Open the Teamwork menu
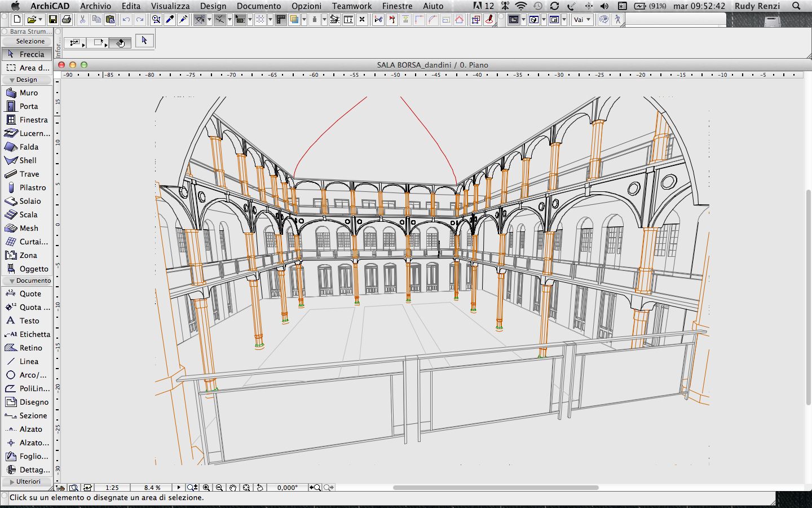This screenshot has height=508, width=812. [x=351, y=6]
